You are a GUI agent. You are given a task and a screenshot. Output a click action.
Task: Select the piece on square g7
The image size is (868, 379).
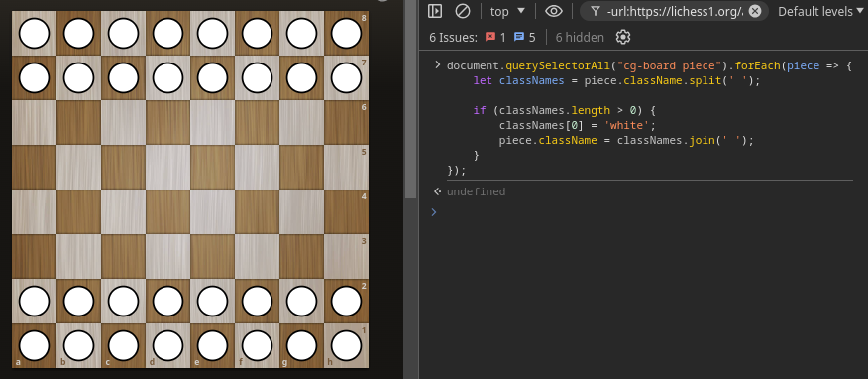(301, 77)
